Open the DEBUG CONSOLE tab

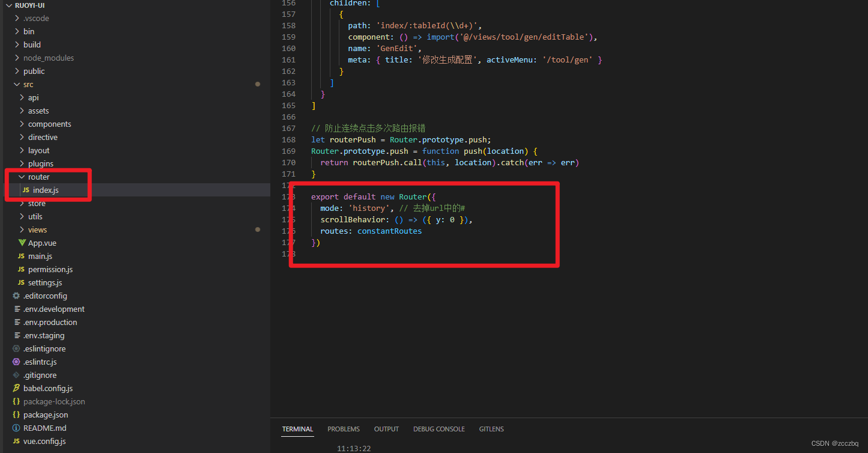point(439,429)
